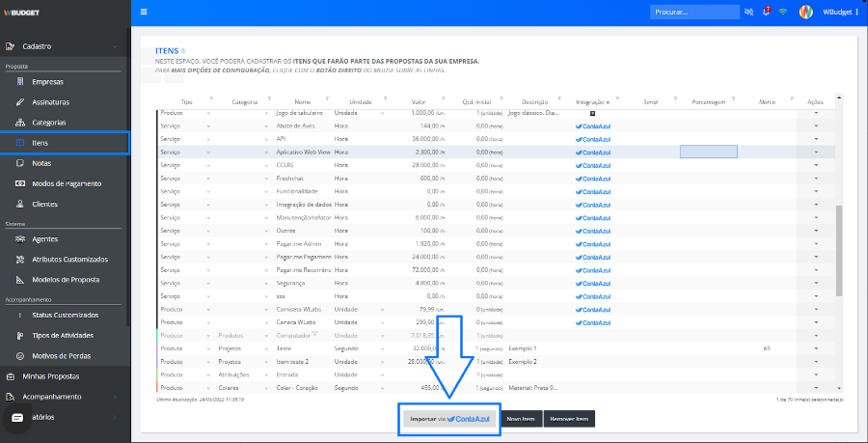Click the help icon beside ITENS title
Image resolution: width=868 pixels, height=443 pixels.
click(x=183, y=51)
